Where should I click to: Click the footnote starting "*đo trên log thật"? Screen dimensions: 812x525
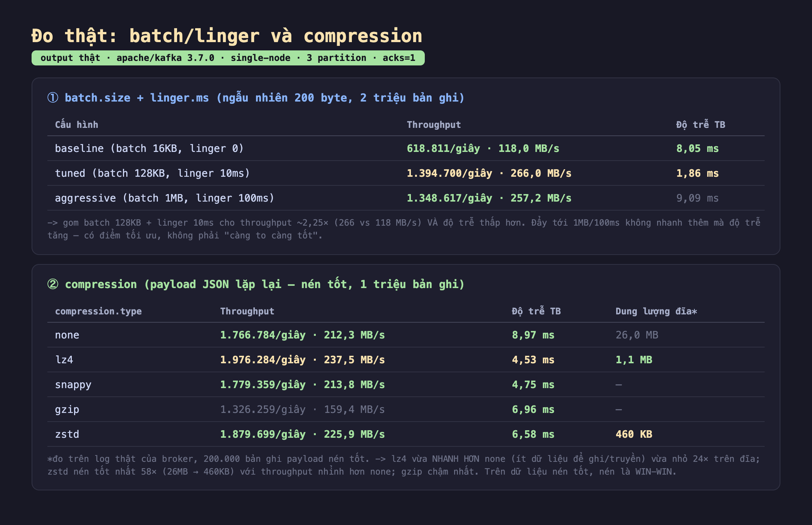pyautogui.click(x=404, y=465)
